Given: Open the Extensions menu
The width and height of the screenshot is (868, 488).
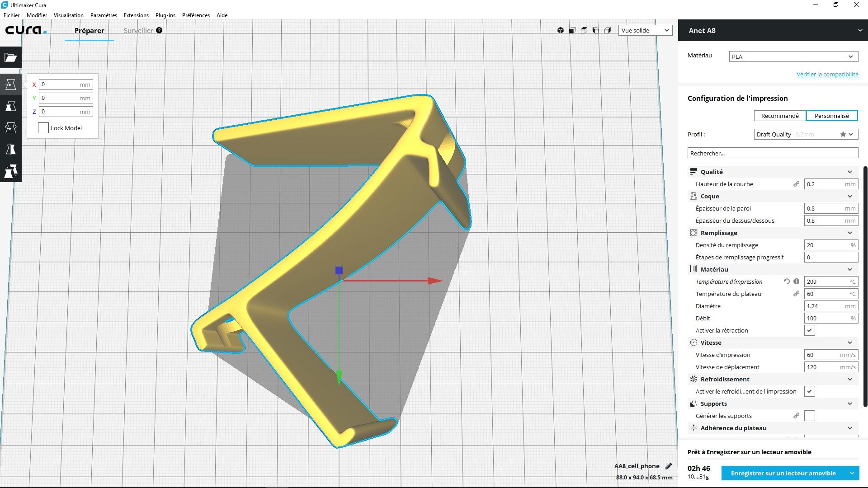Looking at the screenshot, I should point(136,15).
